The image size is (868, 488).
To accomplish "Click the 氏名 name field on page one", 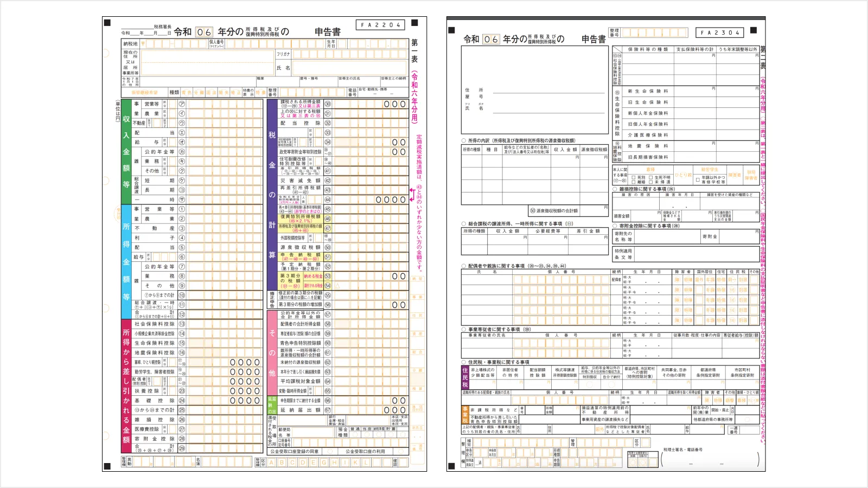I will pos(349,68).
